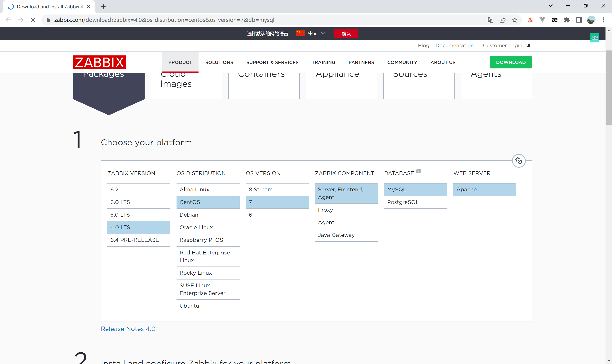Click the share page icon

[x=502, y=20]
